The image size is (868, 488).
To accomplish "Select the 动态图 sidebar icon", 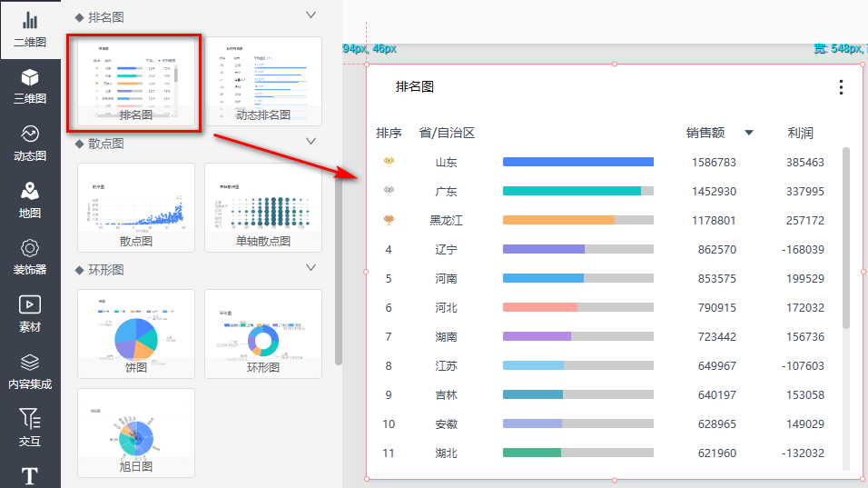I will click(x=30, y=144).
